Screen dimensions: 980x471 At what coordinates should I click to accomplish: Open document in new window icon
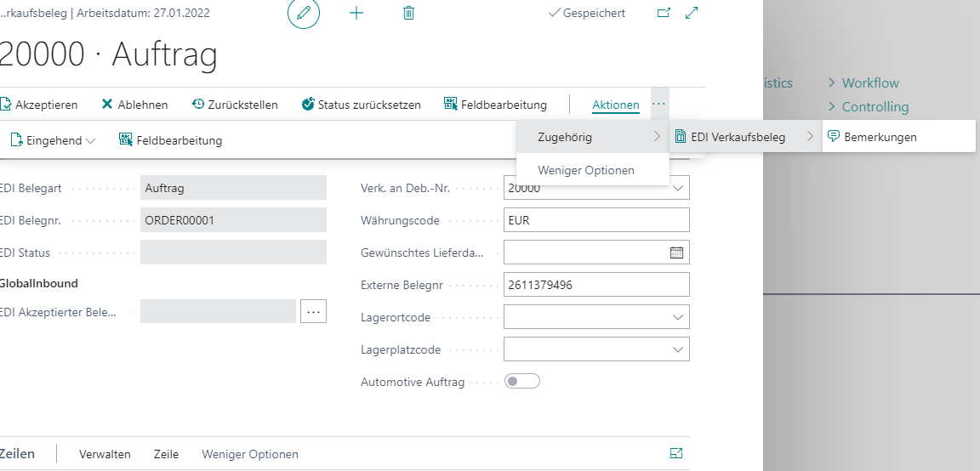[x=664, y=14]
